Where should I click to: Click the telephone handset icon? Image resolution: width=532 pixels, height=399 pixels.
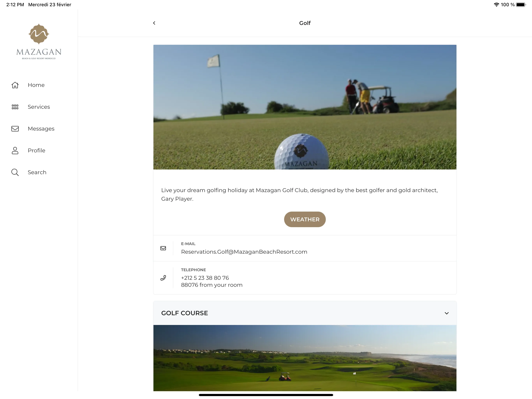(x=163, y=278)
